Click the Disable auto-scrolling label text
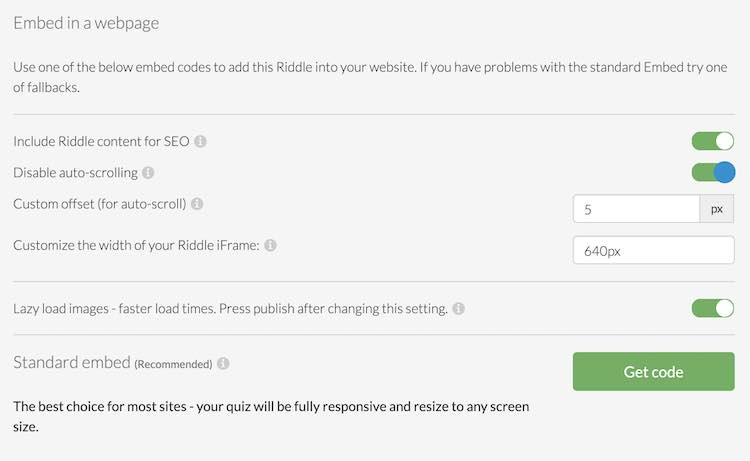Image resolution: width=750 pixels, height=461 pixels. pos(76,173)
